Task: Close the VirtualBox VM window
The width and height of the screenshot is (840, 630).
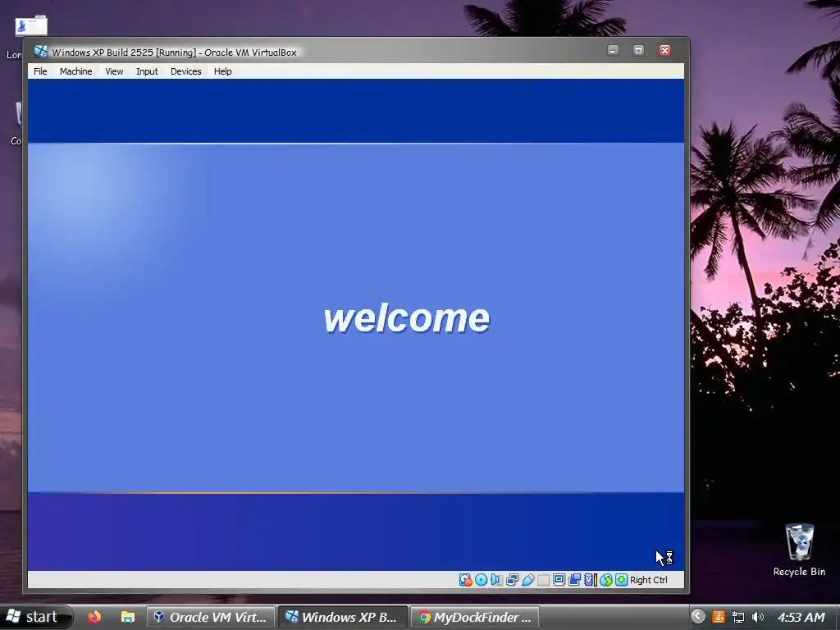Action: tap(664, 50)
